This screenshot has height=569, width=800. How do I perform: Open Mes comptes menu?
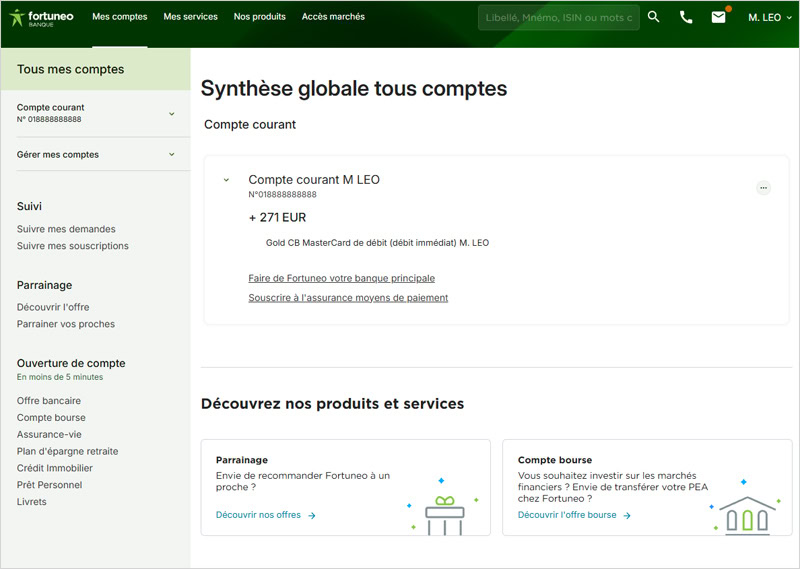tap(119, 17)
